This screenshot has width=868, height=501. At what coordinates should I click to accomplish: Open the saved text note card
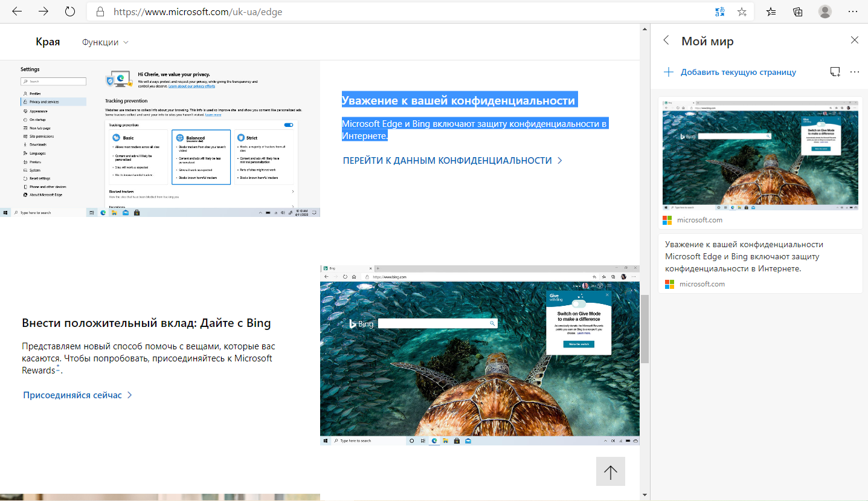pyautogui.click(x=760, y=263)
